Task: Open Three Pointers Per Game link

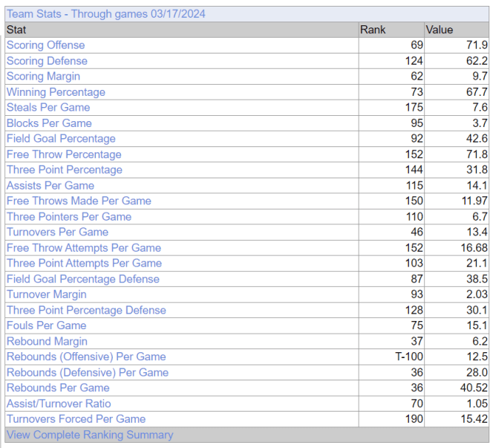Action: pos(69,216)
